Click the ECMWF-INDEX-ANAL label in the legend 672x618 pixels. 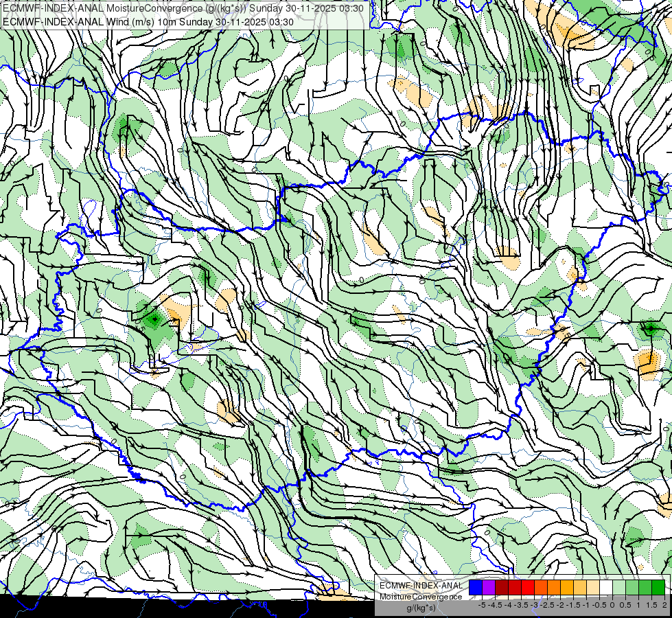(421, 586)
